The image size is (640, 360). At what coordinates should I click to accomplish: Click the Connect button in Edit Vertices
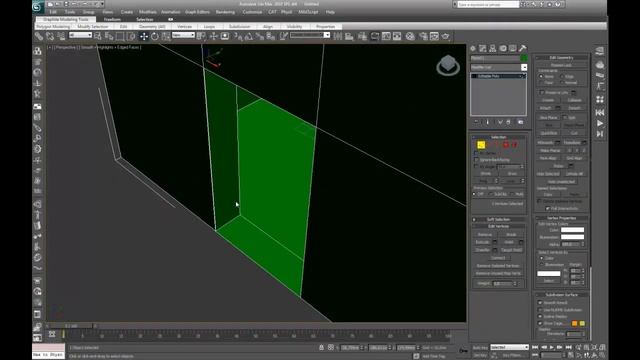click(498, 258)
